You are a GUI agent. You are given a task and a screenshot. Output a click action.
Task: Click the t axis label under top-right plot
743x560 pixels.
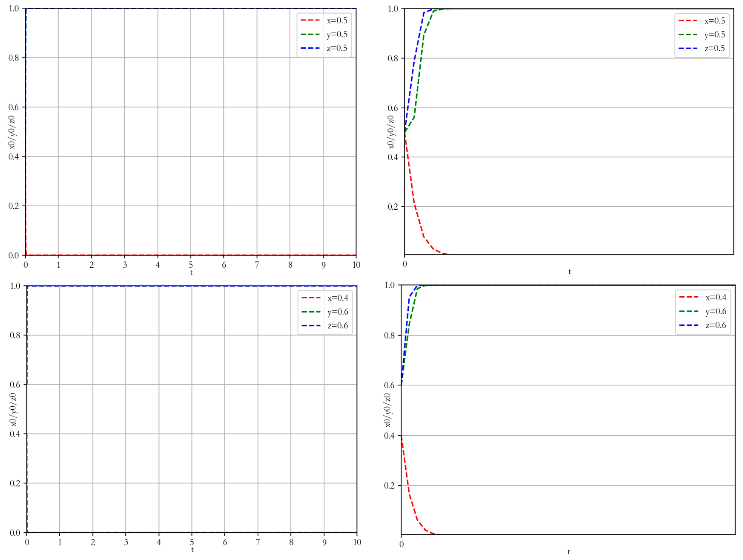point(570,272)
